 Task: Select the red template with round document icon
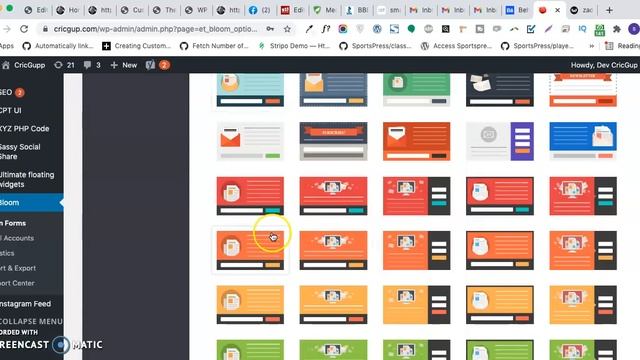250,196
